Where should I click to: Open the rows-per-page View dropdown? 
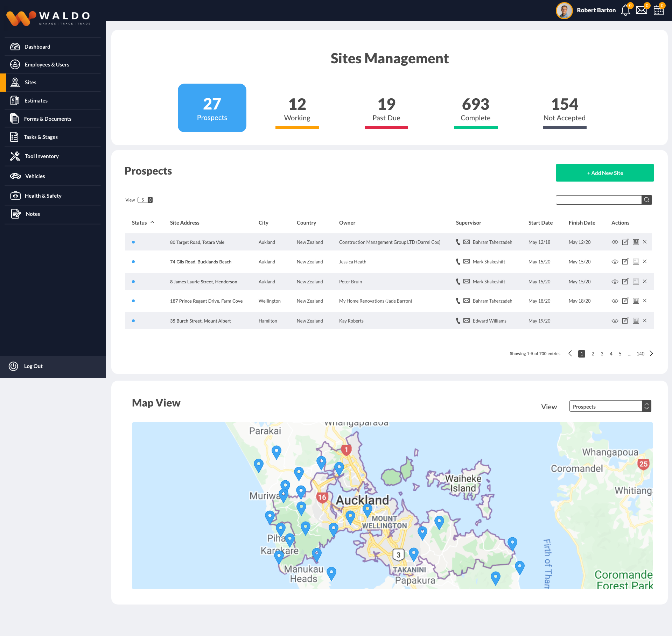145,200
